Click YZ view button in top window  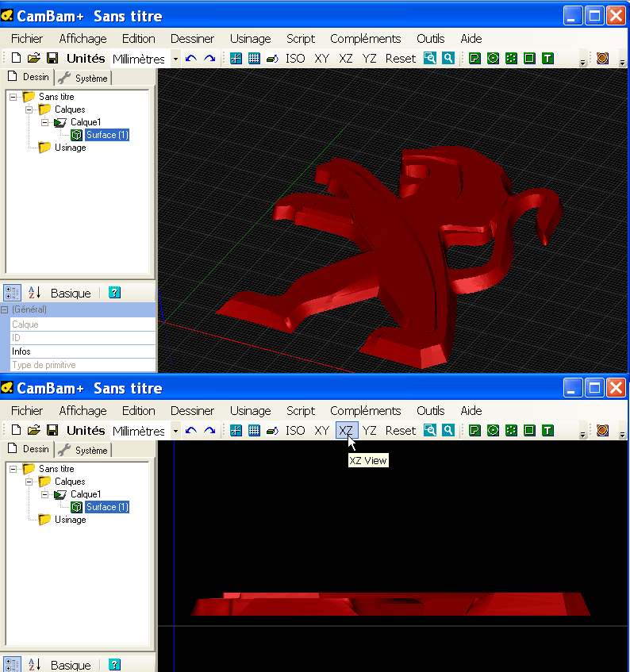[x=369, y=58]
